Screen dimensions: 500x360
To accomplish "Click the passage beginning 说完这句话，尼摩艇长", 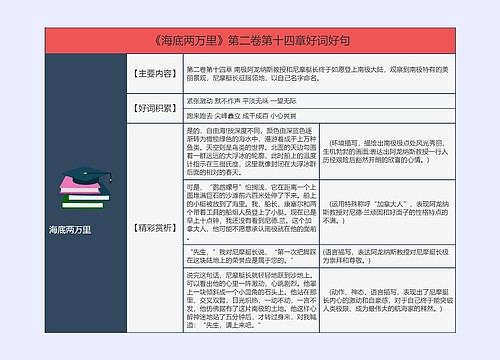I will coord(251,300).
